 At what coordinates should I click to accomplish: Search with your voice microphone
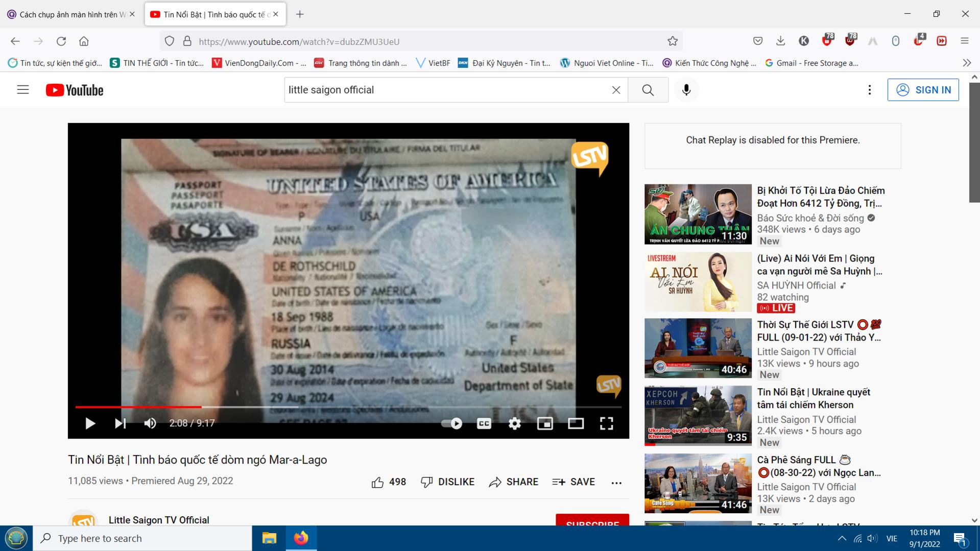pyautogui.click(x=686, y=90)
